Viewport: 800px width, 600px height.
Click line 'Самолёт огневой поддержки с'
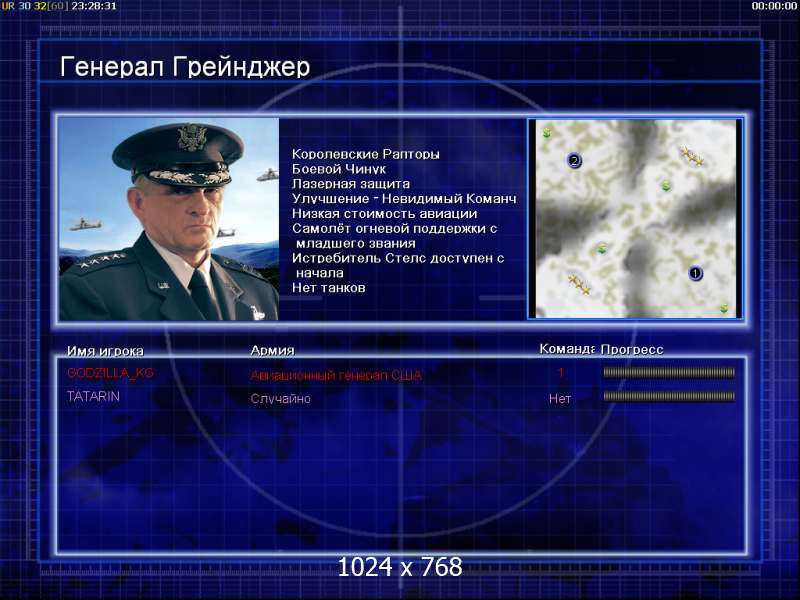click(394, 229)
